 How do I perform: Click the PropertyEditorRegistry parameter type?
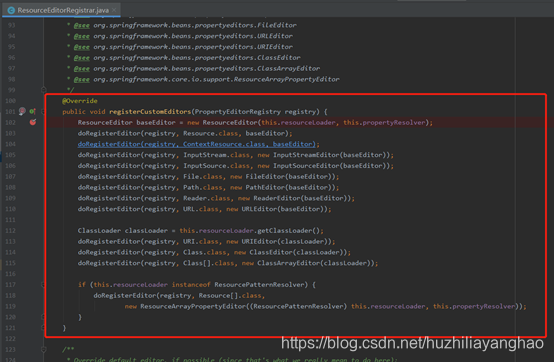(238, 112)
